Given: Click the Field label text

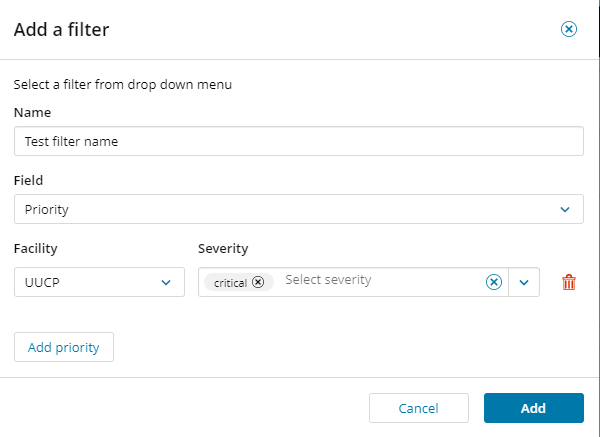Looking at the screenshot, I should tap(28, 181).
